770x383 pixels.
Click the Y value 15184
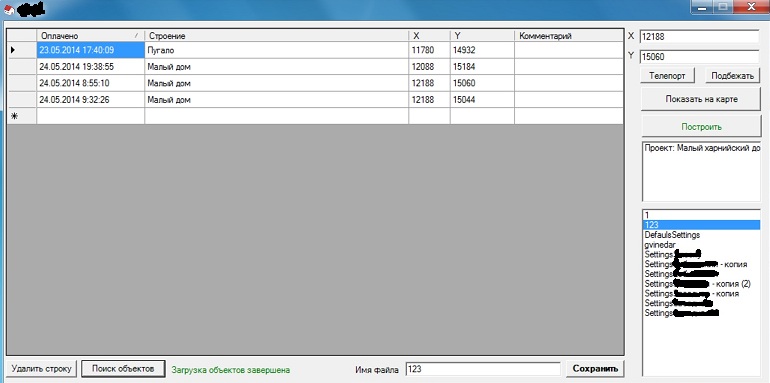[482, 67]
